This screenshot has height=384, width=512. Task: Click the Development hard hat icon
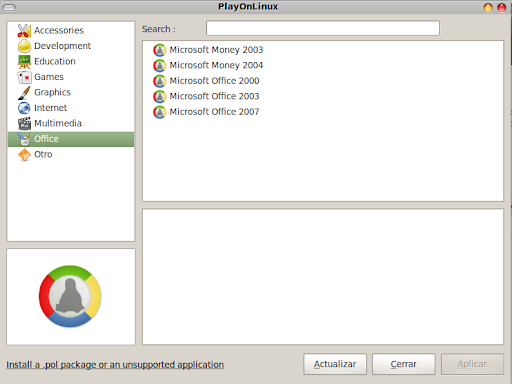(x=24, y=46)
